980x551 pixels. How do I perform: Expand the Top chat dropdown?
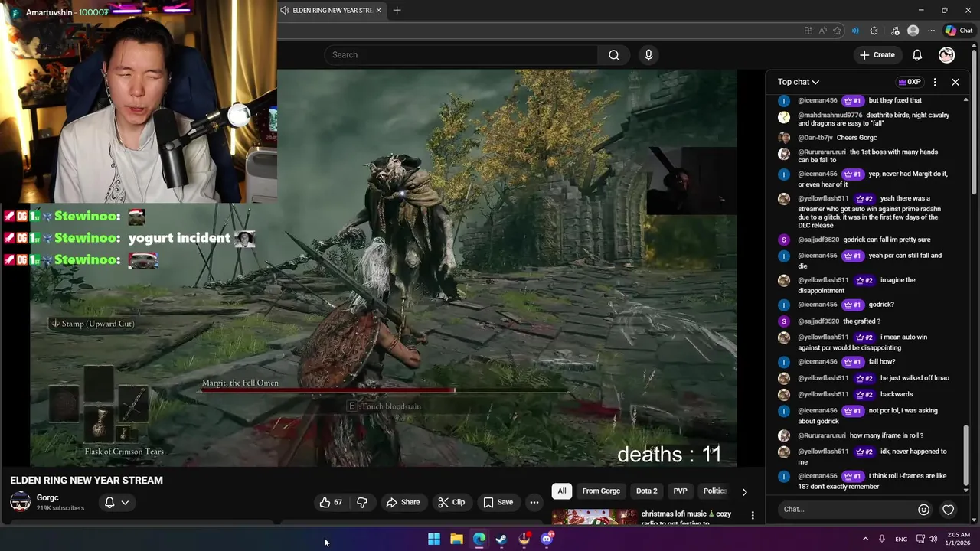[x=799, y=82]
